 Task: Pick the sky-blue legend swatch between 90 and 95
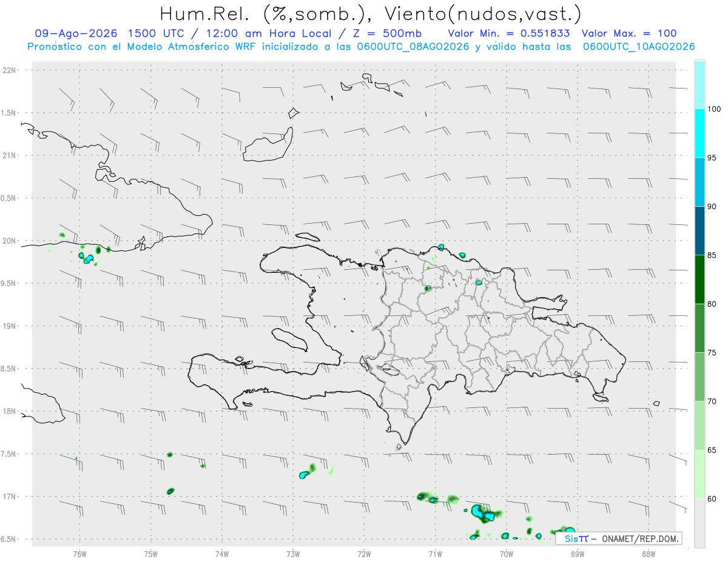pos(699,182)
